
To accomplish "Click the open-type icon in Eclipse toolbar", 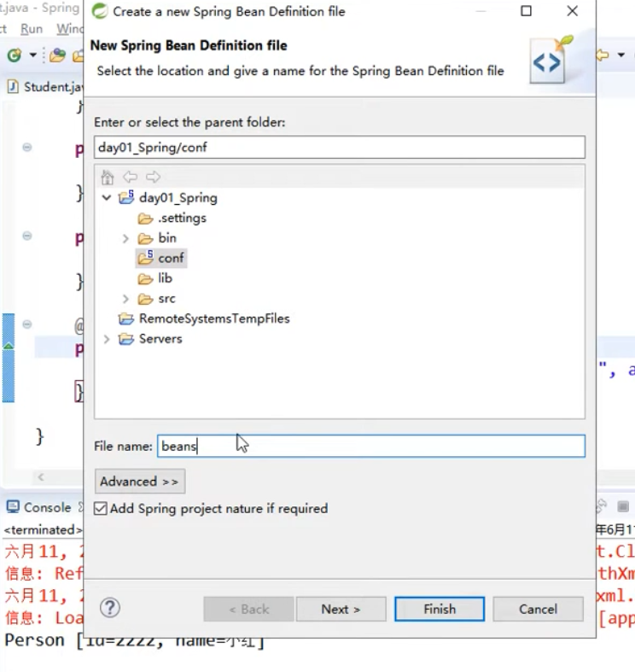I will click(x=57, y=56).
